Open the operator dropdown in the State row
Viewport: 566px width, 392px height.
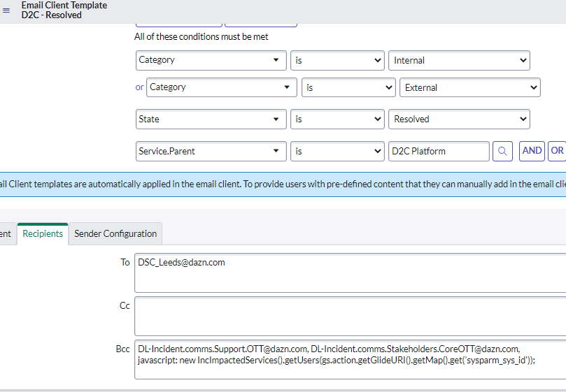(337, 119)
